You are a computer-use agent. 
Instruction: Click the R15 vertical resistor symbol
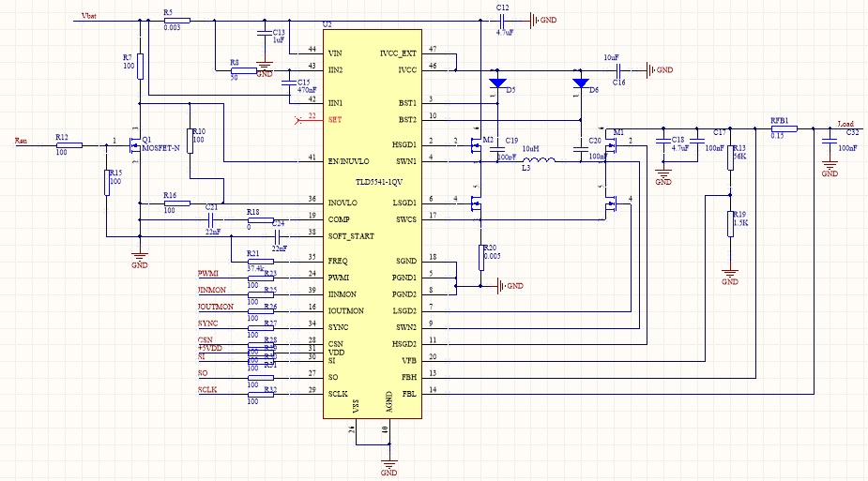point(107,183)
